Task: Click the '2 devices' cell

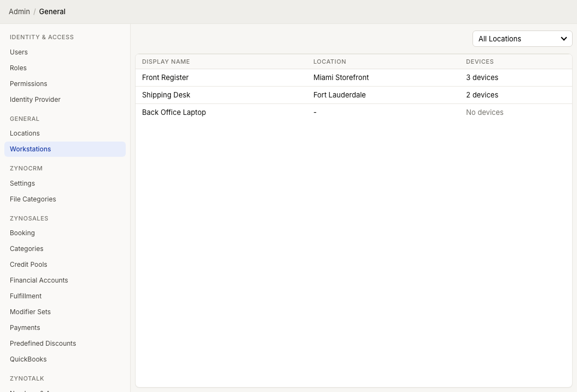Action: 482,95
